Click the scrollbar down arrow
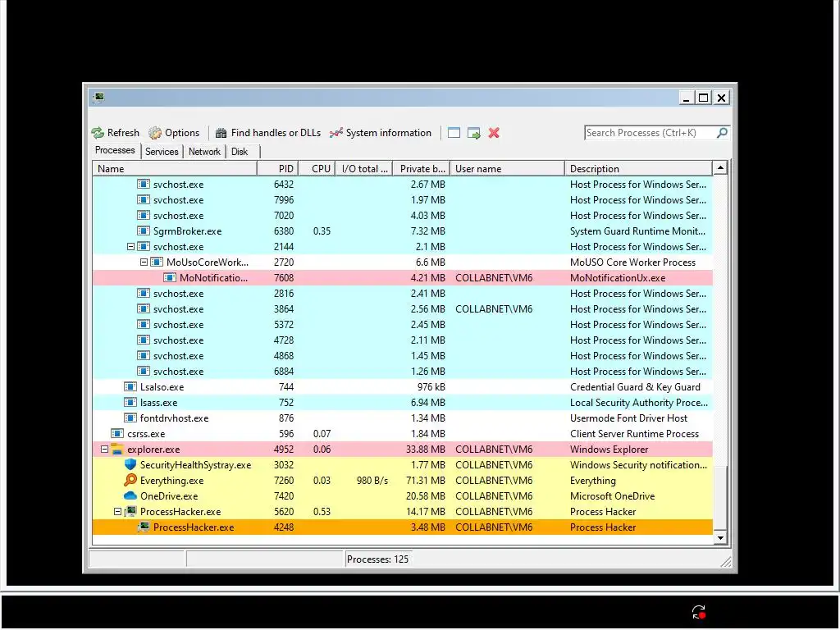 coord(720,538)
